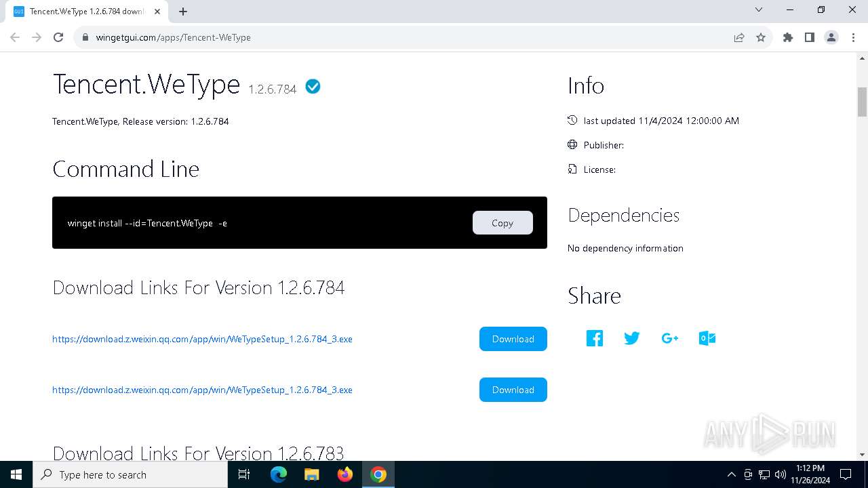868x488 pixels.
Task: Open Windows Start menu
Action: 16,474
